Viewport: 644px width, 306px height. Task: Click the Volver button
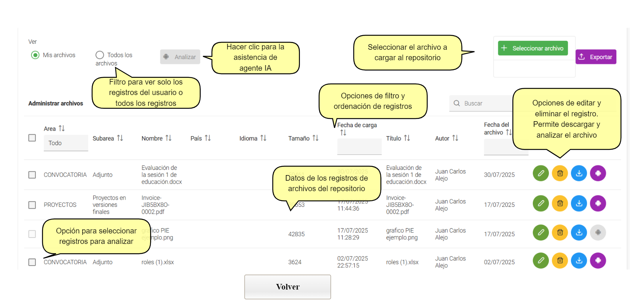[x=288, y=287]
